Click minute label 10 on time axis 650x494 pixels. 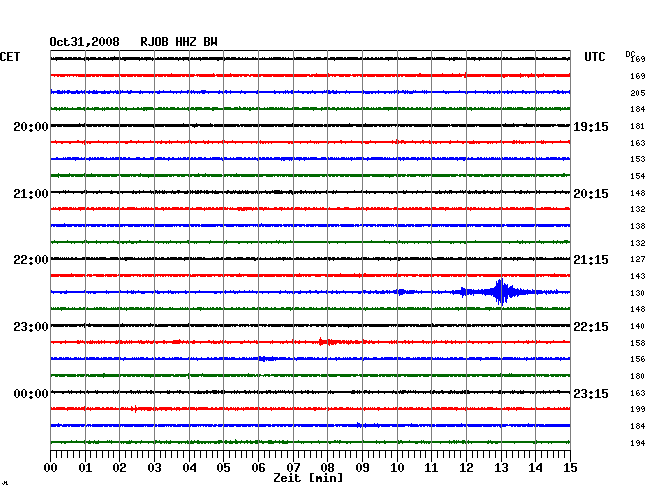(397, 468)
